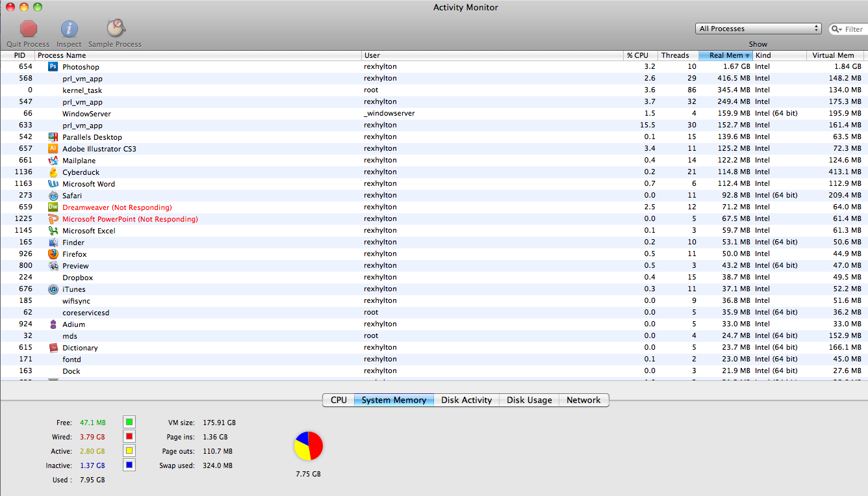Sort by Kind column header

click(x=780, y=55)
